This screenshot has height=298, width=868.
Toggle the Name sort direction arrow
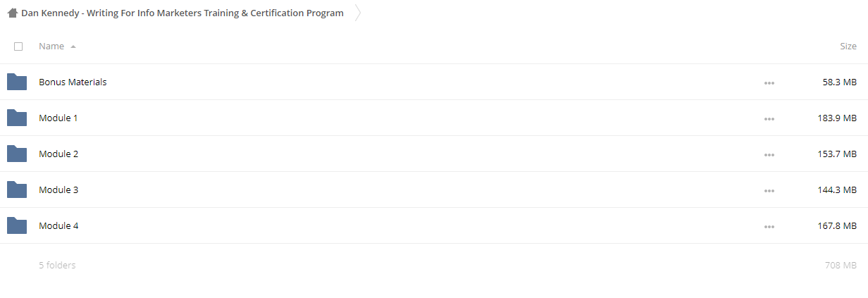(73, 46)
